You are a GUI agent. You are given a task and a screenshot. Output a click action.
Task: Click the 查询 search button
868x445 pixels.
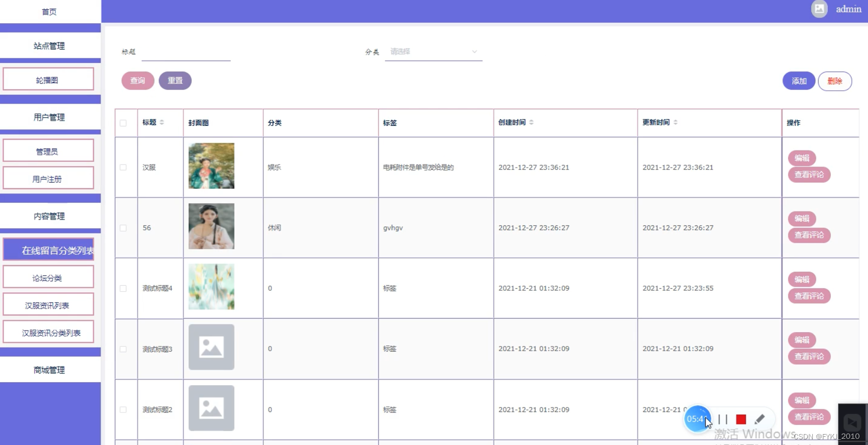(x=138, y=80)
